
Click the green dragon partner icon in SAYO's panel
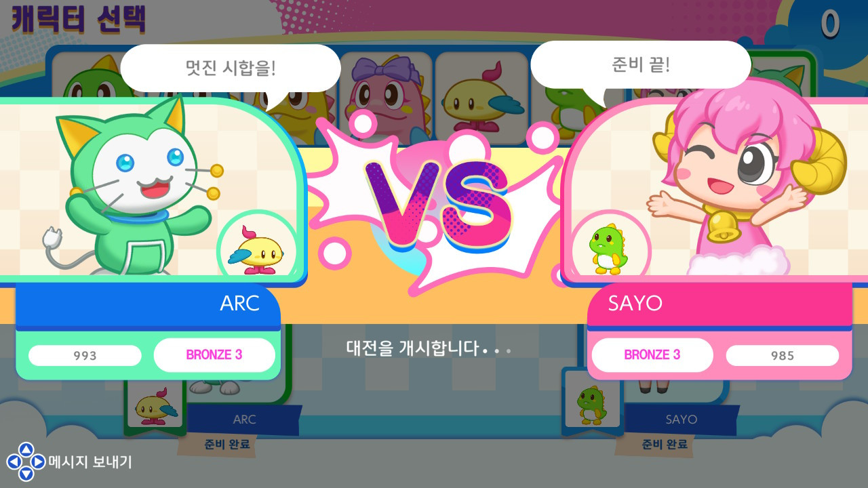(x=609, y=248)
